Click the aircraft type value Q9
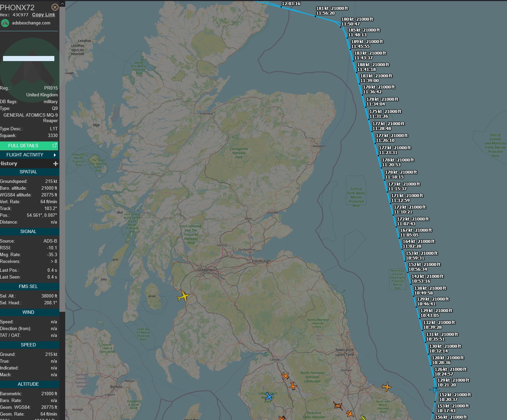This screenshot has width=507, height=420. coord(55,109)
